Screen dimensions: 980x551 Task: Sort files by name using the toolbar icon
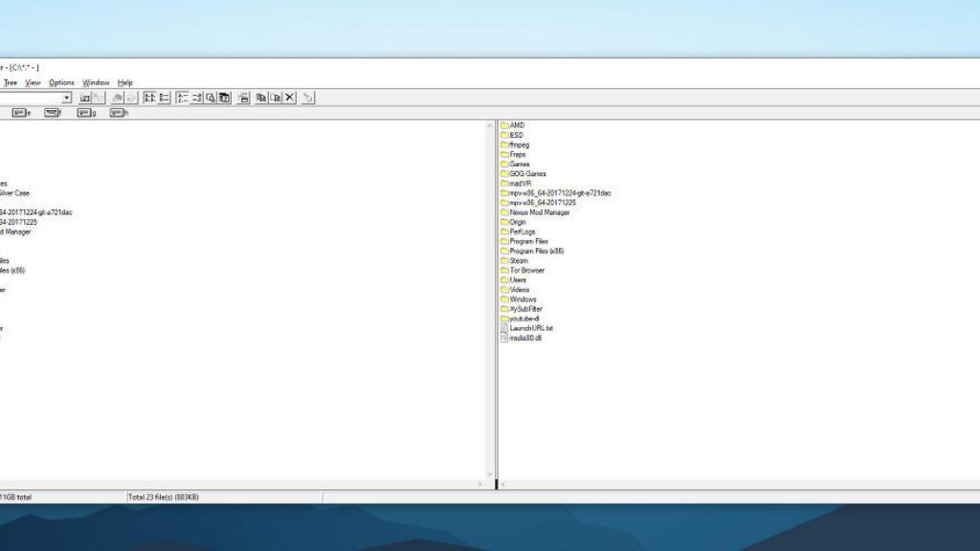[x=182, y=97]
